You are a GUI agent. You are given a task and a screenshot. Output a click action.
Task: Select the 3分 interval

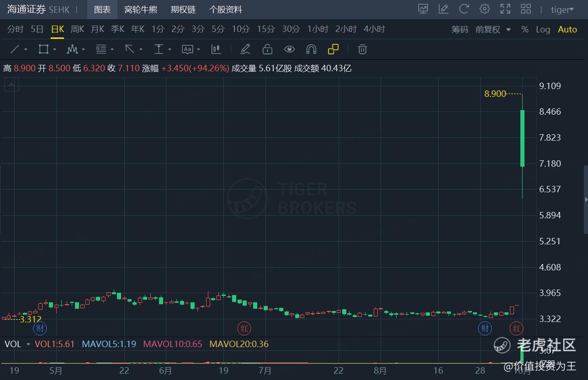(x=198, y=29)
